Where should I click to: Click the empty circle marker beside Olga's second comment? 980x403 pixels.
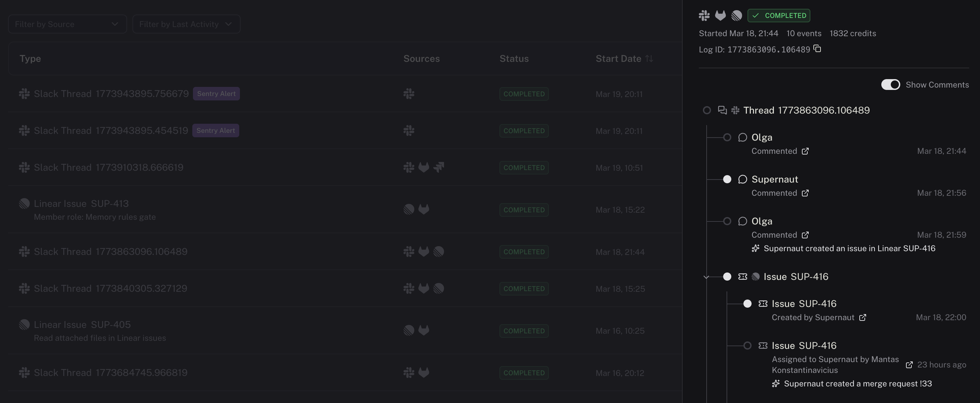[x=727, y=221]
